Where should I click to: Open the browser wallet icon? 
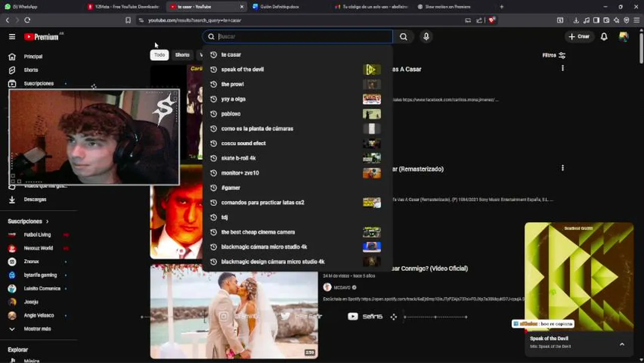pyautogui.click(x=606, y=20)
